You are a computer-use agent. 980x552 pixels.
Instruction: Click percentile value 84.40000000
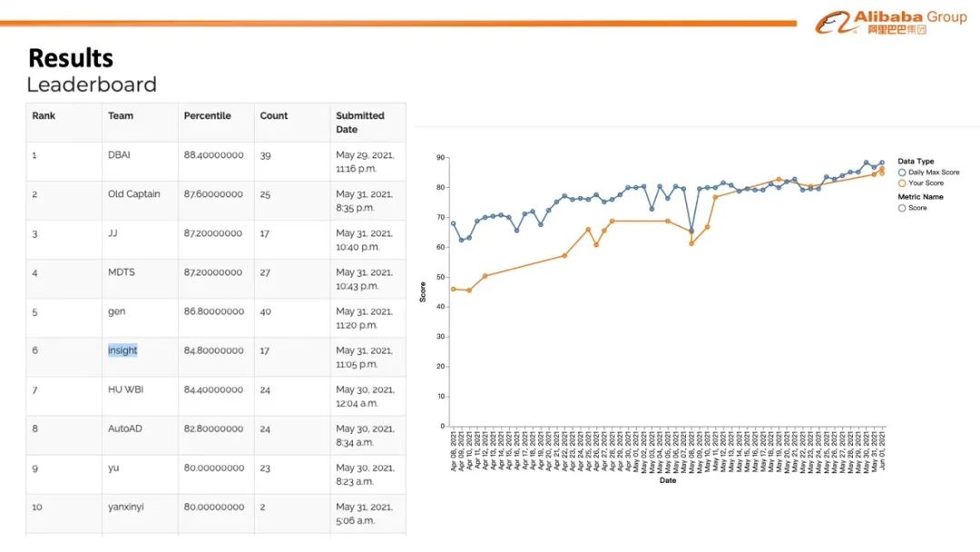tap(214, 389)
